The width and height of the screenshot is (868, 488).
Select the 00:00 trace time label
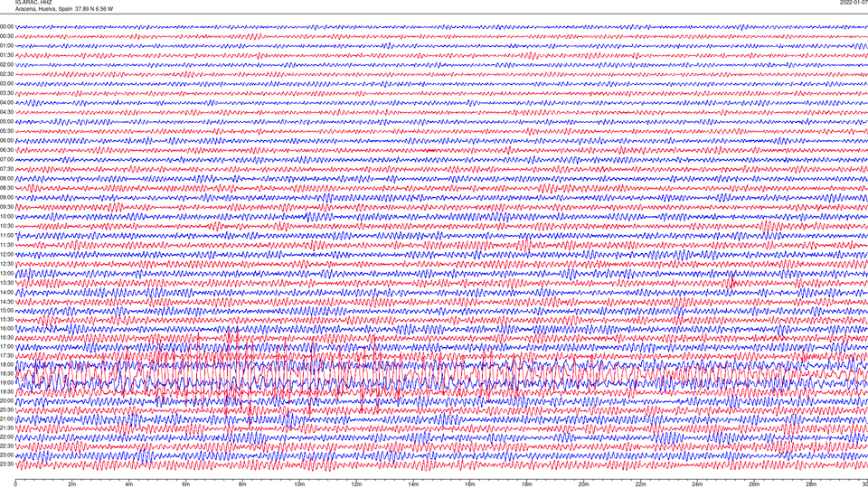pyautogui.click(x=7, y=26)
